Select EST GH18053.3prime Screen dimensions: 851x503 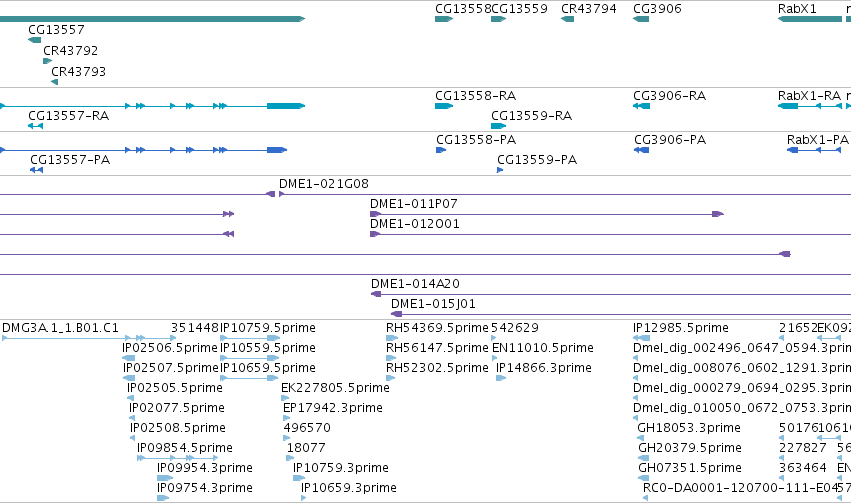tap(640, 438)
